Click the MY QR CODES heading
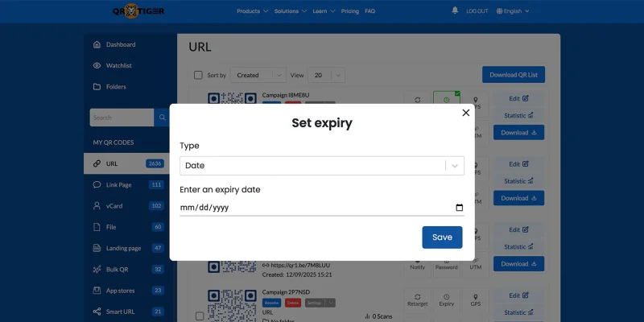The height and width of the screenshot is (322, 644). 113,142
